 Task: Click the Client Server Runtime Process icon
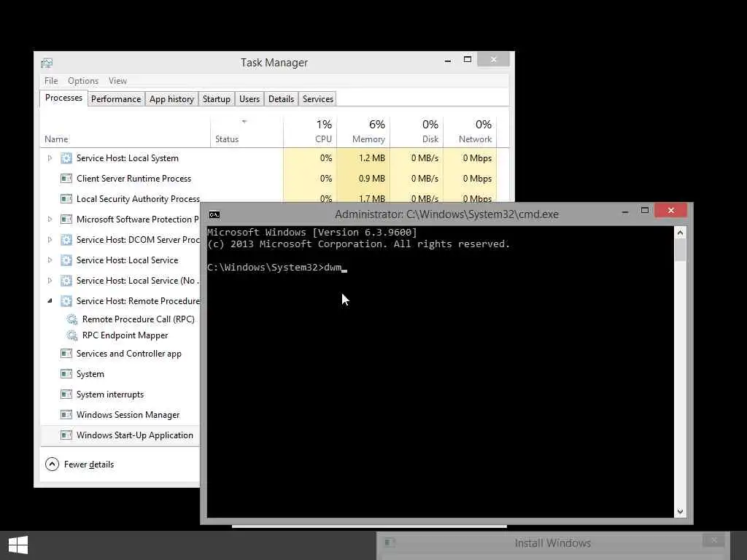(x=66, y=179)
